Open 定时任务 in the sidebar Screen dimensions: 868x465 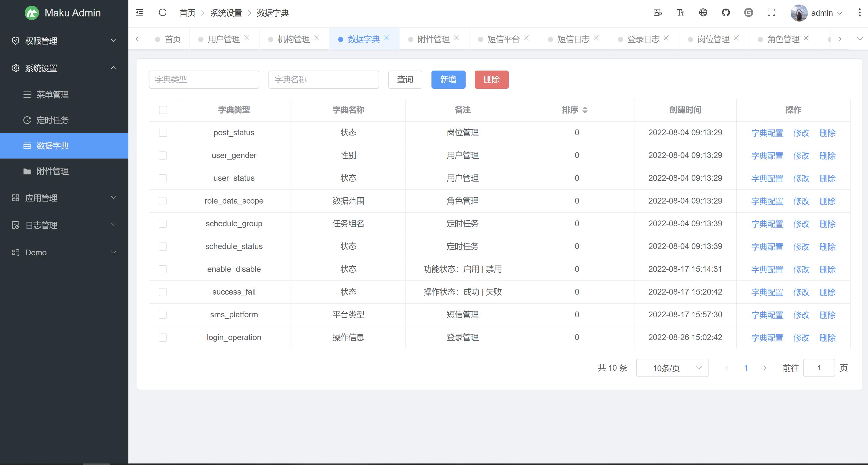point(53,120)
